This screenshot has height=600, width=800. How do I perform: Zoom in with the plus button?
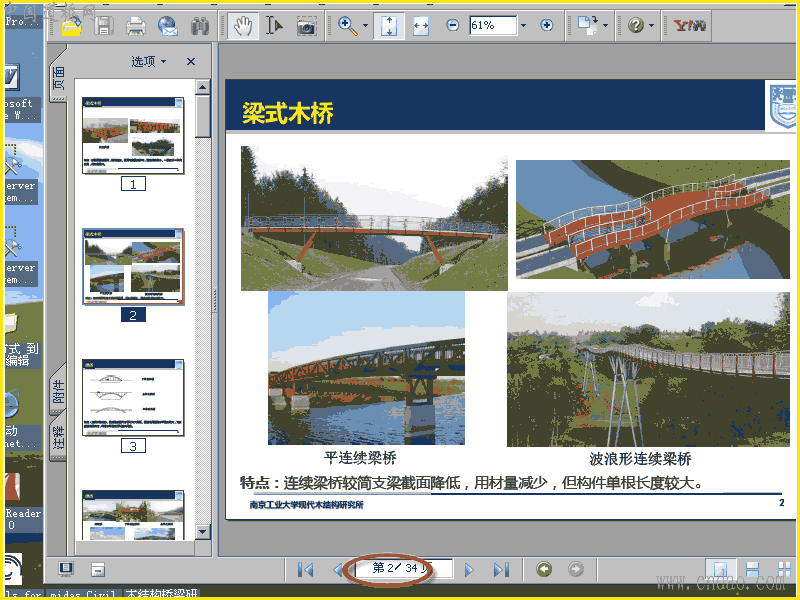pos(546,25)
